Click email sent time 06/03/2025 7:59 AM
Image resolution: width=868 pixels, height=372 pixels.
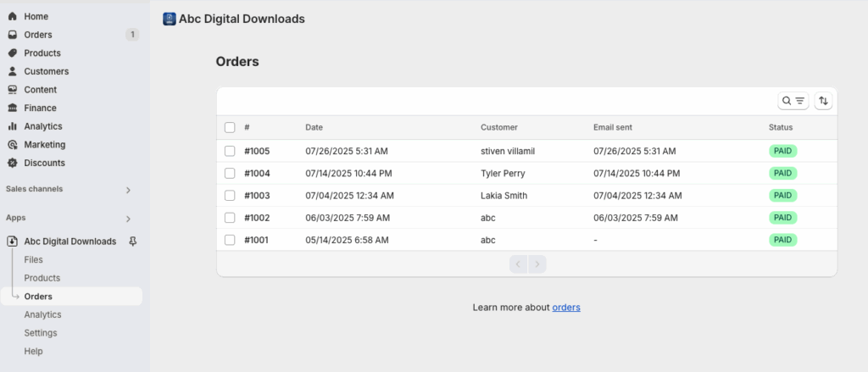(x=636, y=218)
